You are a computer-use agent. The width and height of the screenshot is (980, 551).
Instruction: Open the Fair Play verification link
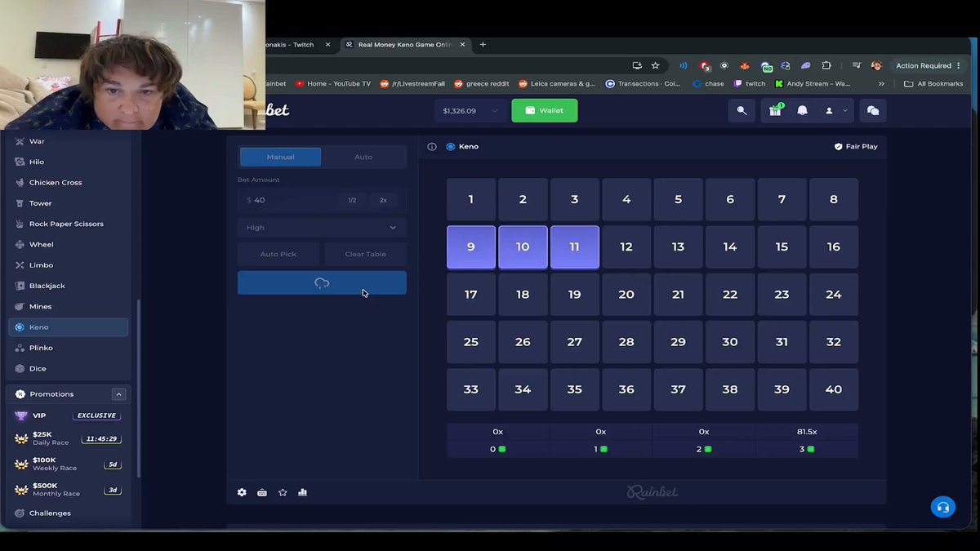click(x=856, y=147)
